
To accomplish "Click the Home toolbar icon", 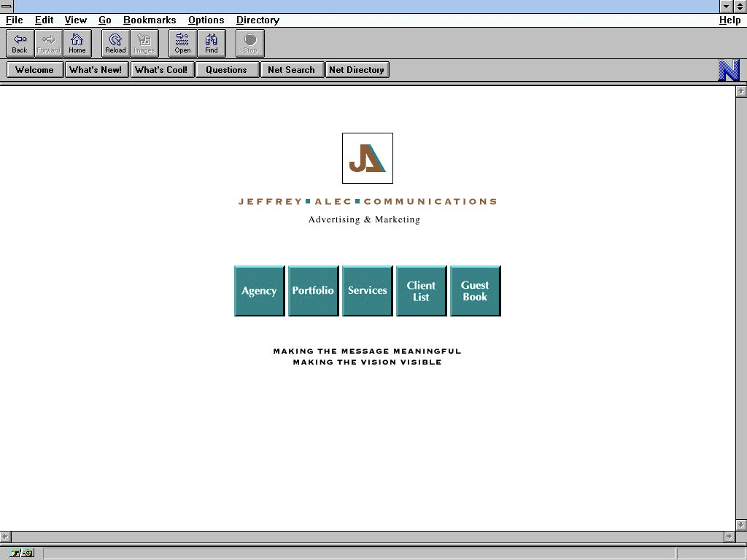I will 77,43.
